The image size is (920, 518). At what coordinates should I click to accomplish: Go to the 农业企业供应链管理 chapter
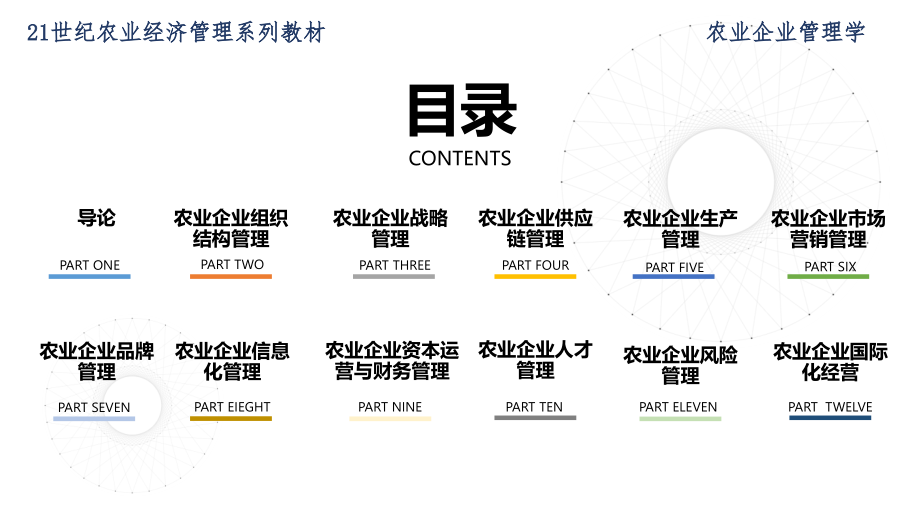click(535, 229)
